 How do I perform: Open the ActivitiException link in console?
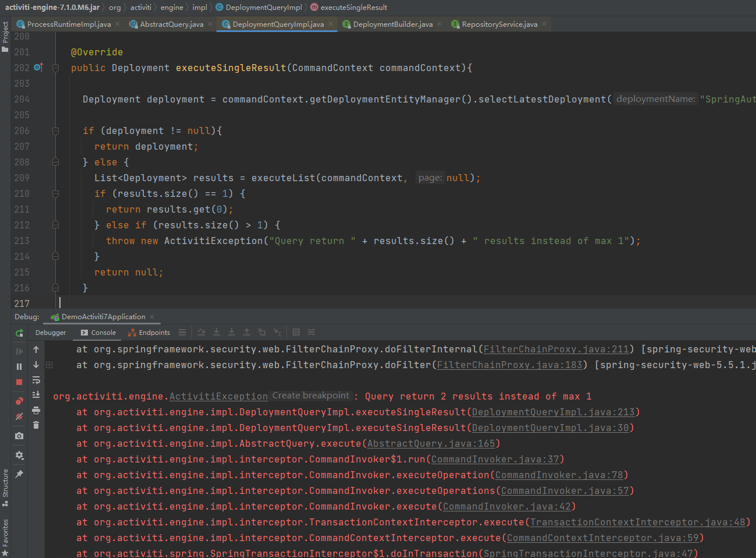tap(219, 397)
